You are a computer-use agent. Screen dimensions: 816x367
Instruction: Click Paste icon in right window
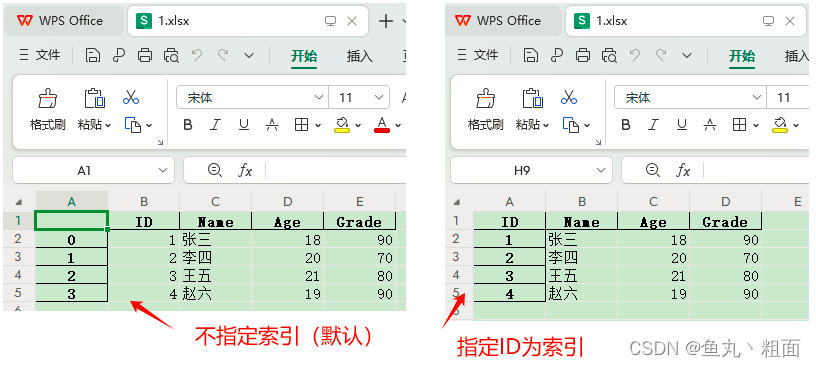[532, 97]
